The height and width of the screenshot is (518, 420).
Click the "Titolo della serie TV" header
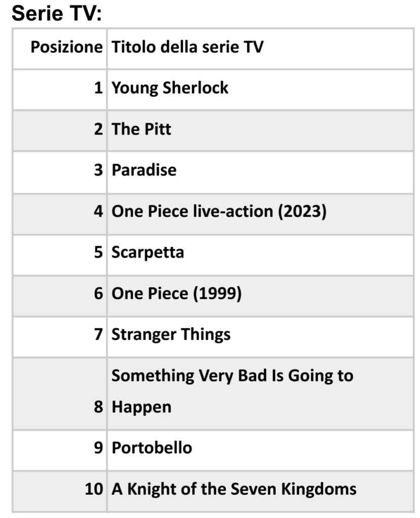click(x=187, y=48)
